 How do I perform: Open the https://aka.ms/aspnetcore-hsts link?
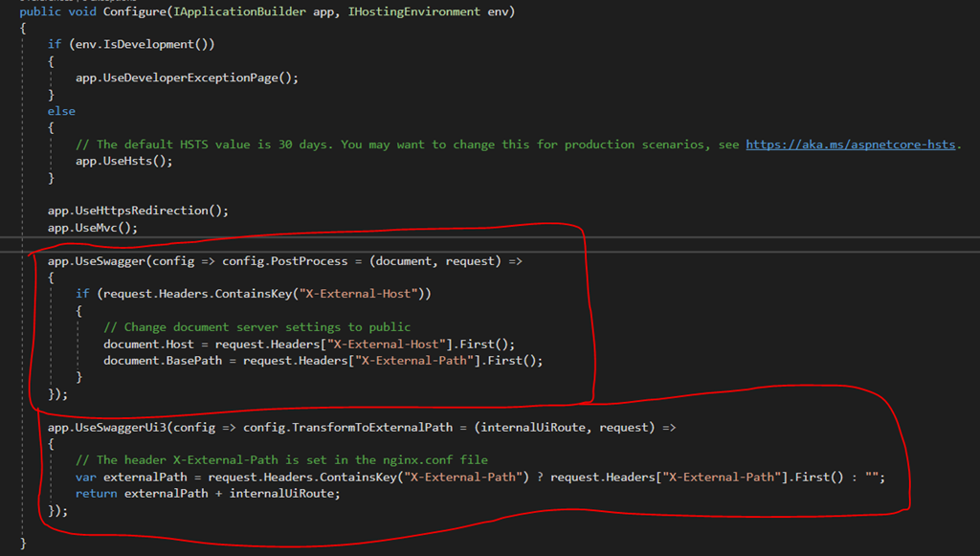tap(850, 145)
